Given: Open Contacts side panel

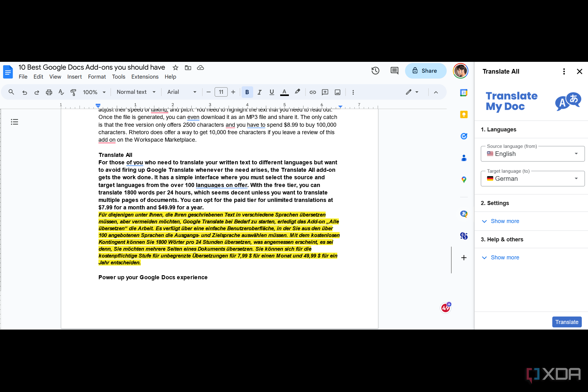Looking at the screenshot, I should (x=464, y=158).
